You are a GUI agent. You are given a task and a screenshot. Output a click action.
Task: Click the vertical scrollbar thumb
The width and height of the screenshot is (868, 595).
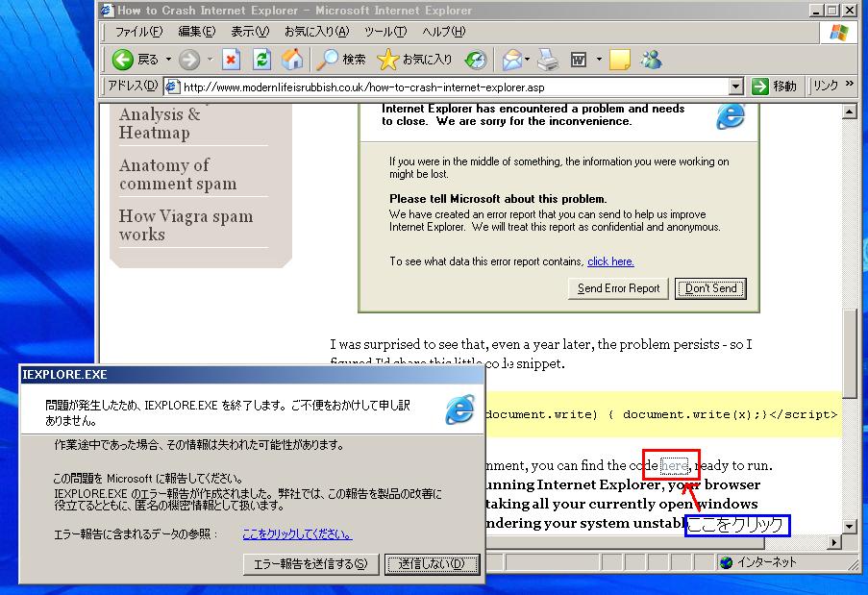pyautogui.click(x=850, y=353)
